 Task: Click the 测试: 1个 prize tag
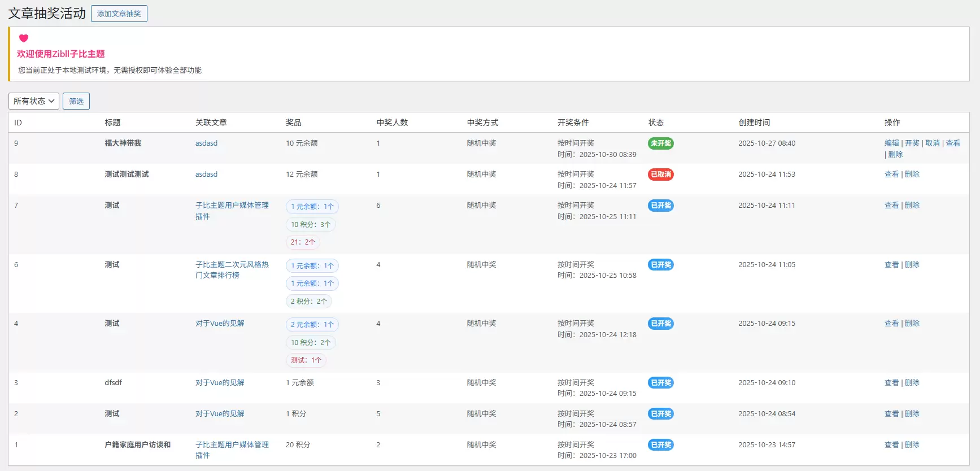(x=306, y=360)
